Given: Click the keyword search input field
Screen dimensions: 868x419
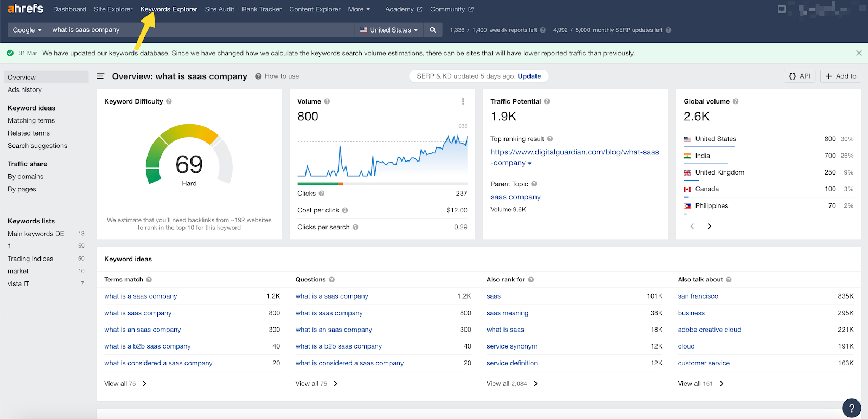Looking at the screenshot, I should point(201,30).
